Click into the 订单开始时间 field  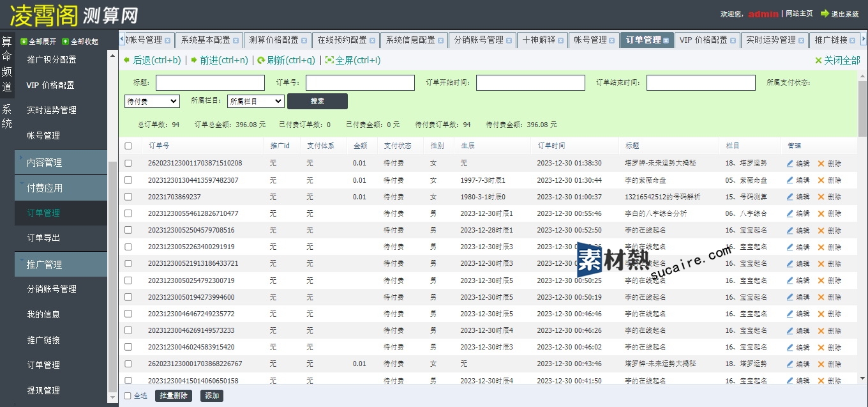point(530,82)
